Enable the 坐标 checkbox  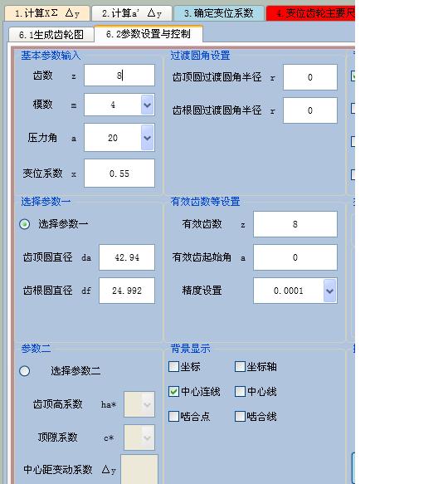[x=173, y=367]
